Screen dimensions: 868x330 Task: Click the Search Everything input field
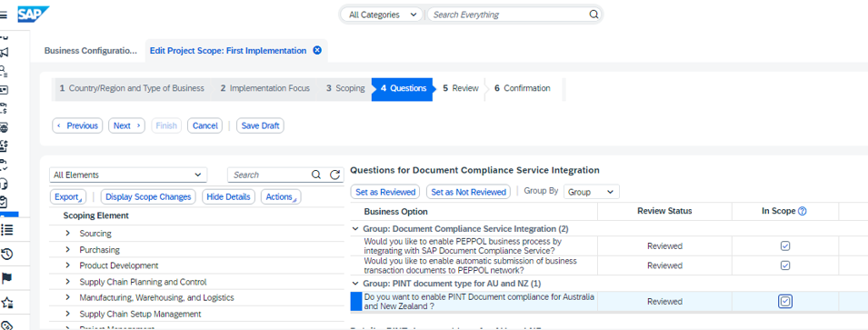[508, 15]
